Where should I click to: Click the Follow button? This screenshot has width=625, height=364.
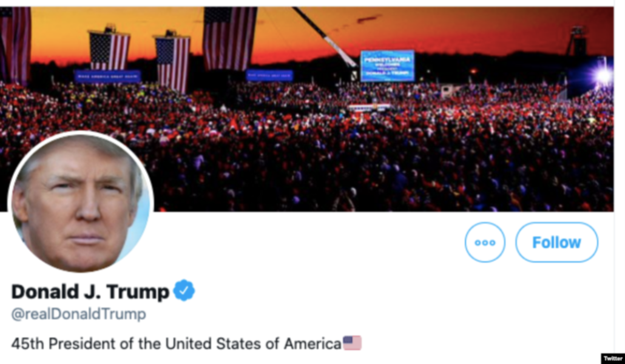(556, 242)
